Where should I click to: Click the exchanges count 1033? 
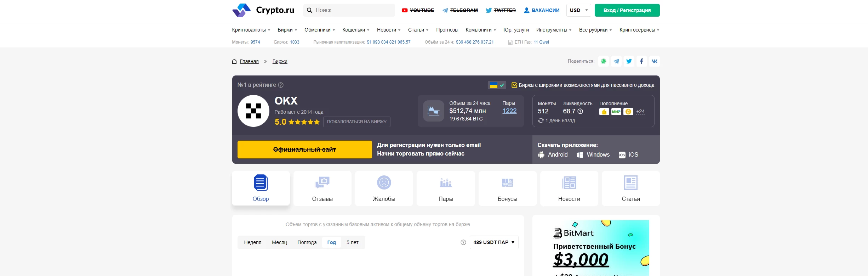point(295,42)
